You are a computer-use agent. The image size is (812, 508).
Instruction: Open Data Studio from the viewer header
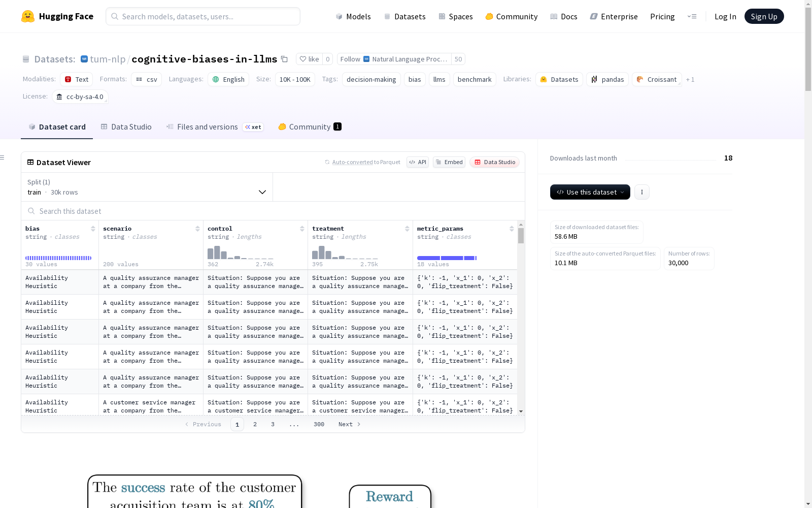click(495, 162)
